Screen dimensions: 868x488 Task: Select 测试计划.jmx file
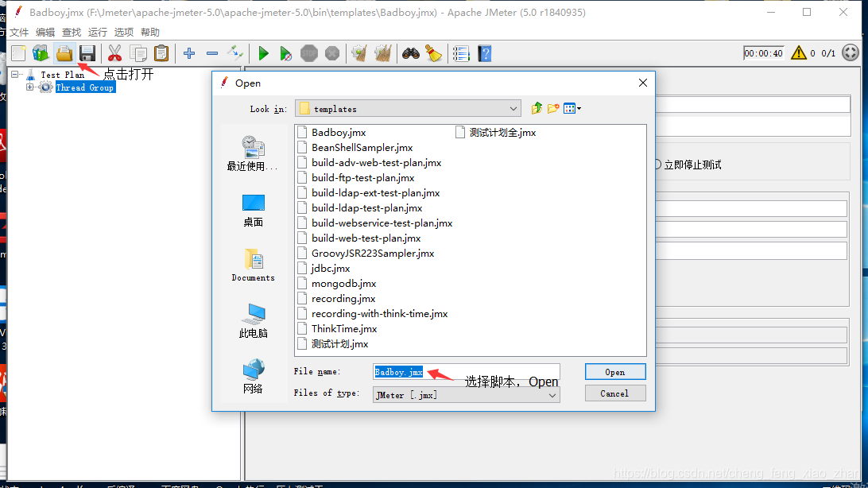(x=333, y=344)
